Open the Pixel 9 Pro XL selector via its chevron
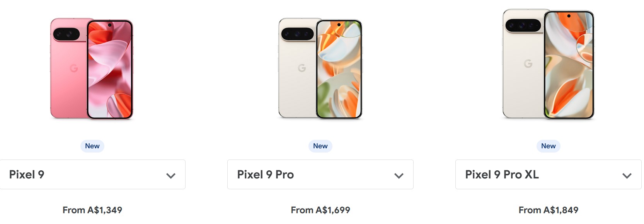This screenshot has height=224, width=644. click(x=627, y=176)
